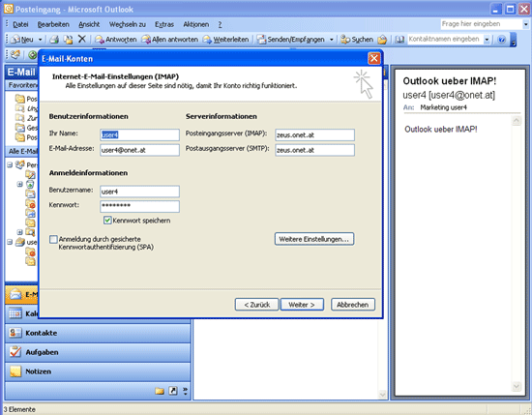Image resolution: width=532 pixels, height=415 pixels.
Task: Click the drafts folder icon with pencil
Action: [30, 174]
